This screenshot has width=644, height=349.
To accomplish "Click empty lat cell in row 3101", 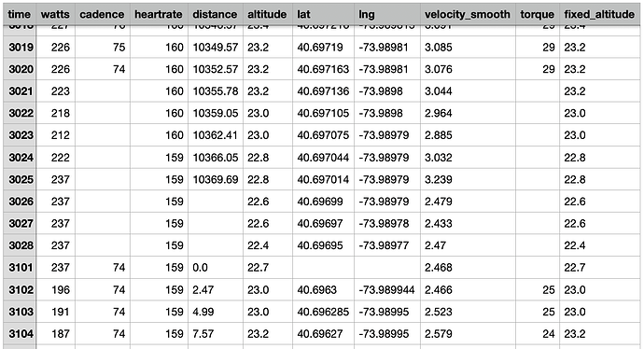I will click(323, 268).
